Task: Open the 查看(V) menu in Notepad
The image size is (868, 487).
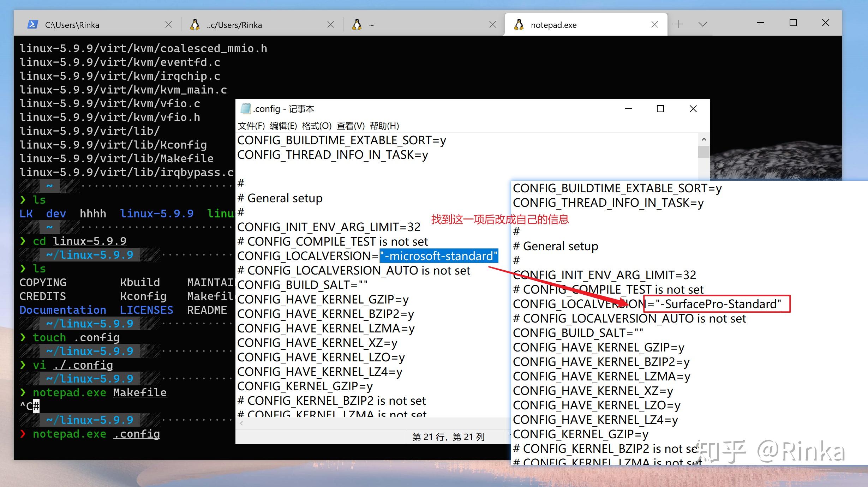Action: (351, 126)
